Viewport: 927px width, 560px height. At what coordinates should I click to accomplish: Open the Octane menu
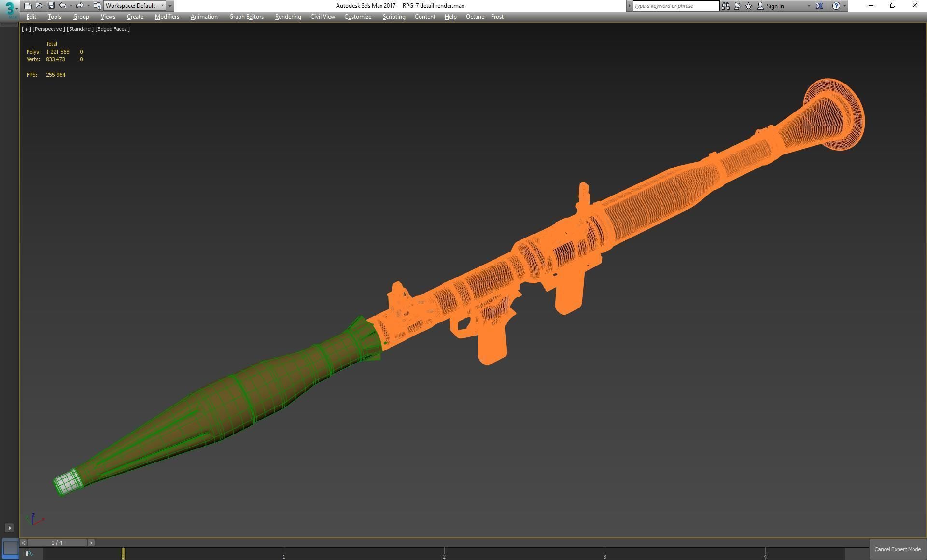475,17
